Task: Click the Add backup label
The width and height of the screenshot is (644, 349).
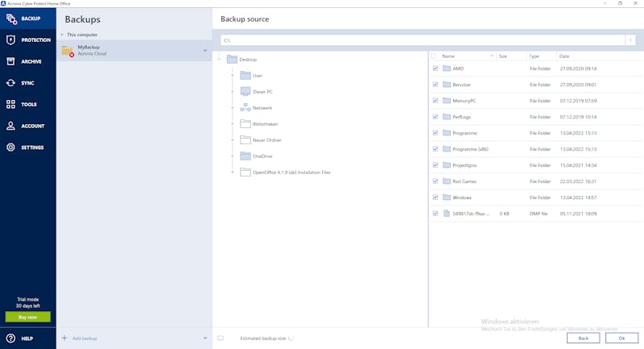Action: pyautogui.click(x=85, y=339)
